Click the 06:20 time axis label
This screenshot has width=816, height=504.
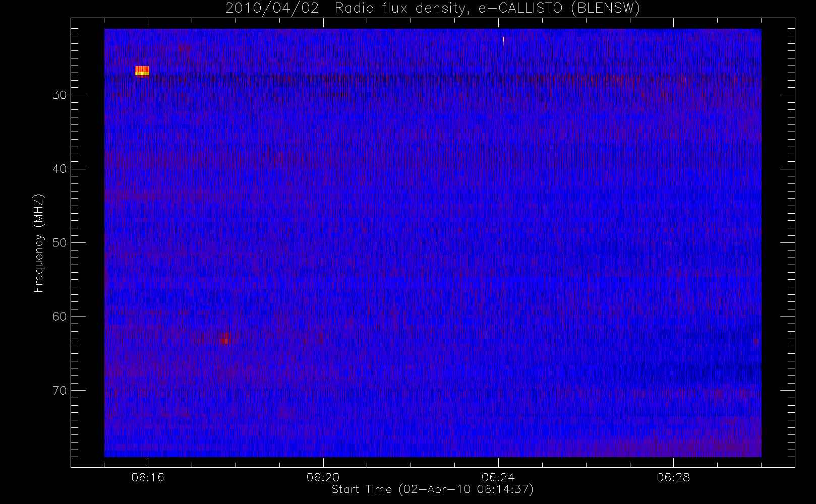coord(323,477)
